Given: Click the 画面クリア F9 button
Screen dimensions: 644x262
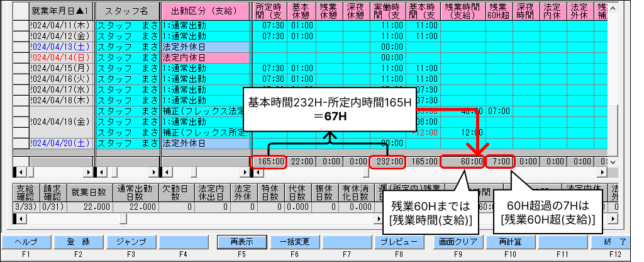Looking at the screenshot, I should pos(458,242).
